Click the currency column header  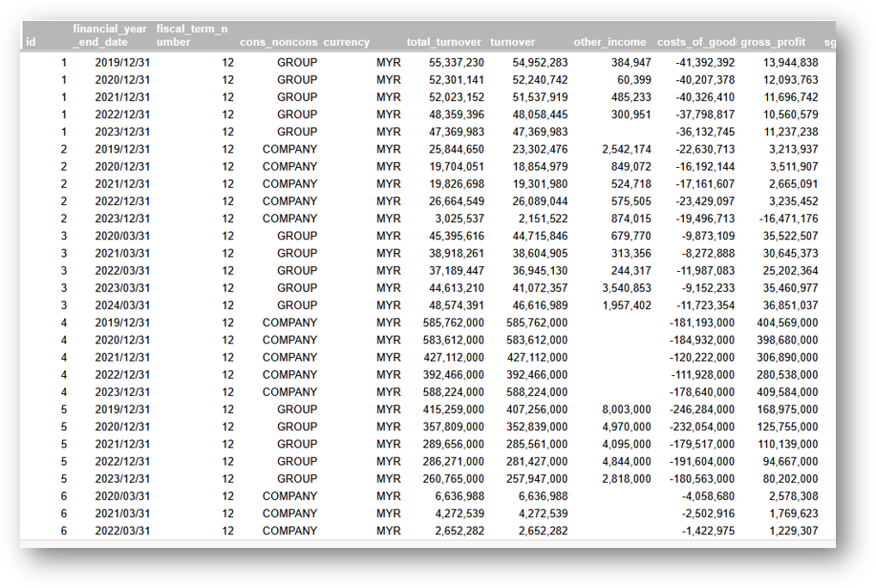click(x=347, y=42)
